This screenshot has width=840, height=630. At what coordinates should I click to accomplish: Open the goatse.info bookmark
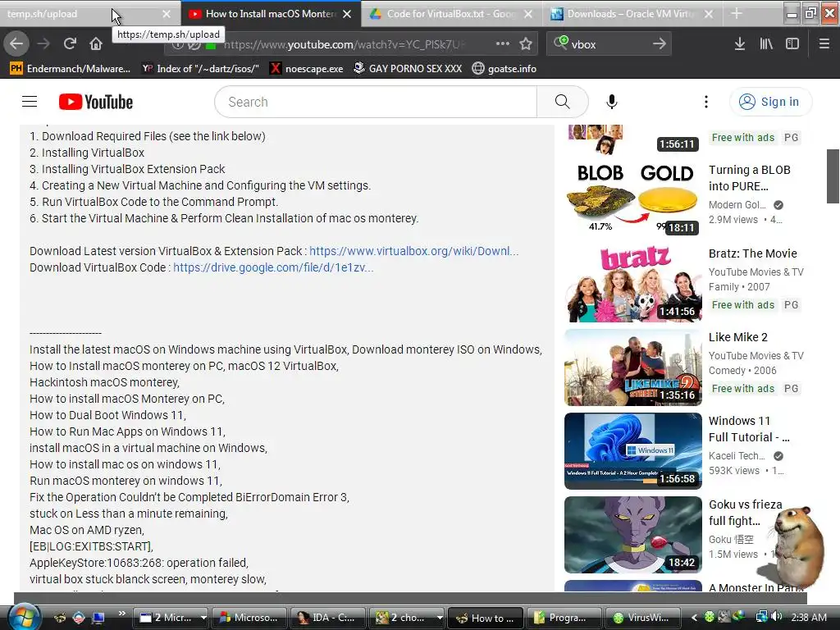pyautogui.click(x=504, y=69)
